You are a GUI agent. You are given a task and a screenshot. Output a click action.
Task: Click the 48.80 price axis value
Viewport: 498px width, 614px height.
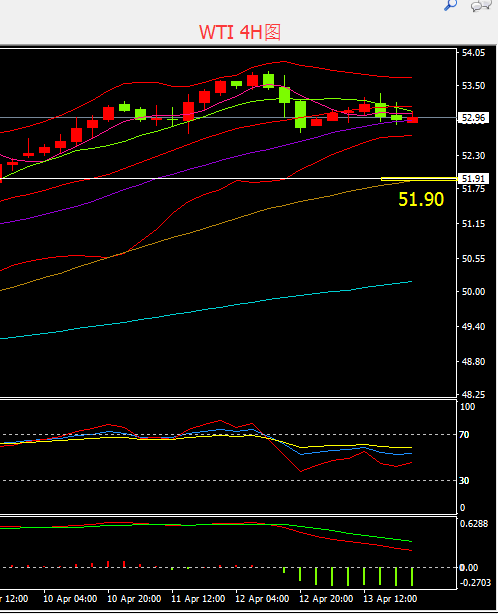(473, 361)
